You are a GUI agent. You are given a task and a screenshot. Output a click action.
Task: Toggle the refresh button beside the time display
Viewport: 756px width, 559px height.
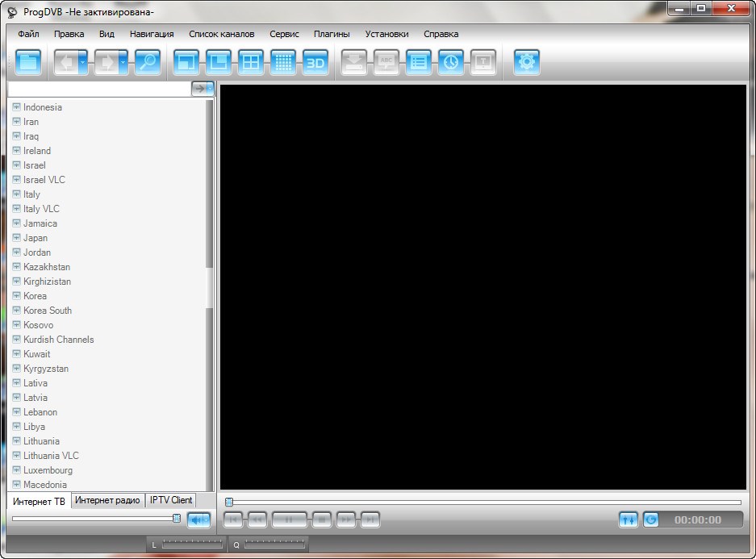651,520
